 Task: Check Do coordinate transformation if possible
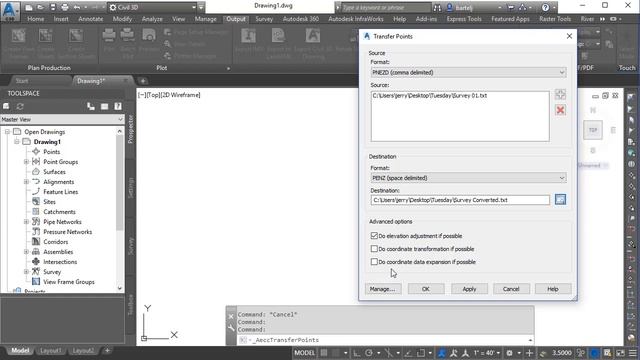374,249
